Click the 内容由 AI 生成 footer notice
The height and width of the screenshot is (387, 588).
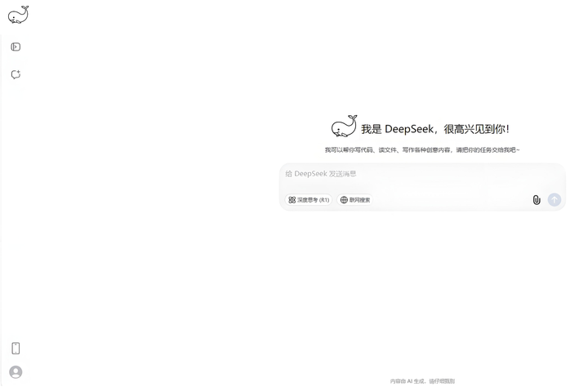click(422, 381)
